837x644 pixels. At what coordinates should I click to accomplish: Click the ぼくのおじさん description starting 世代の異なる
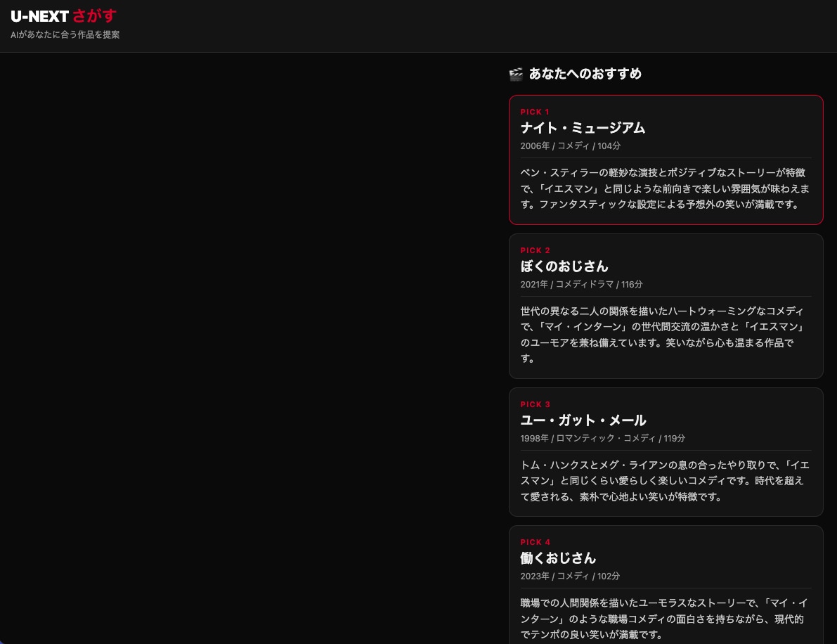pyautogui.click(x=662, y=335)
